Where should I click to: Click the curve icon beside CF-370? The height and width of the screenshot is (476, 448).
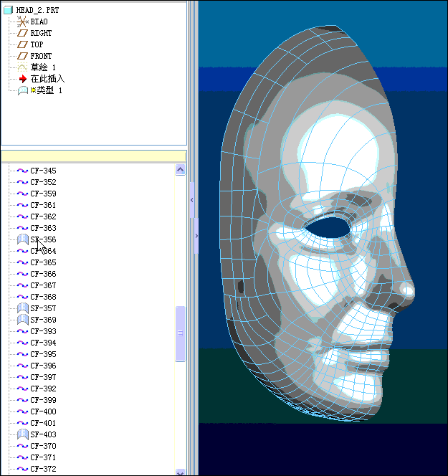tap(23, 446)
